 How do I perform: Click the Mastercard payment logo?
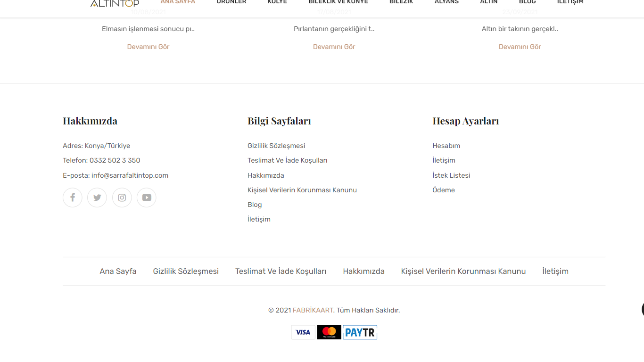329,332
